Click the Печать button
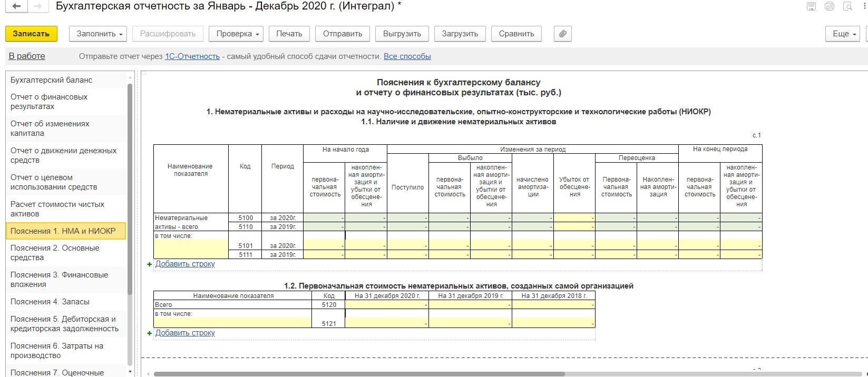This screenshot has height=377, width=868. click(x=289, y=34)
